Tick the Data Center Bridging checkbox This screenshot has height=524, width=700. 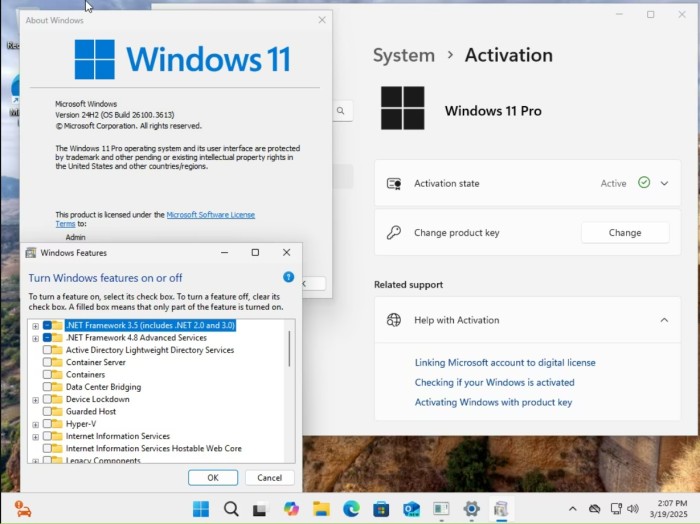point(47,387)
